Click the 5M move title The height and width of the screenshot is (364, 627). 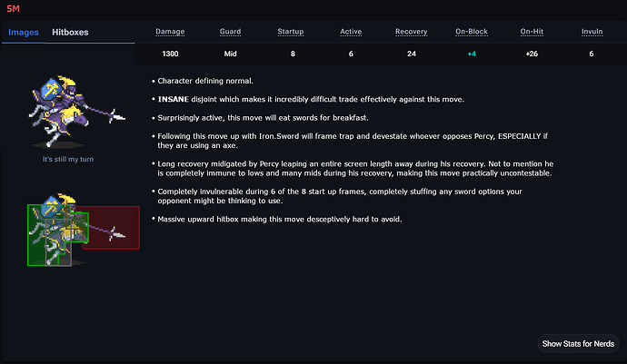pos(12,8)
